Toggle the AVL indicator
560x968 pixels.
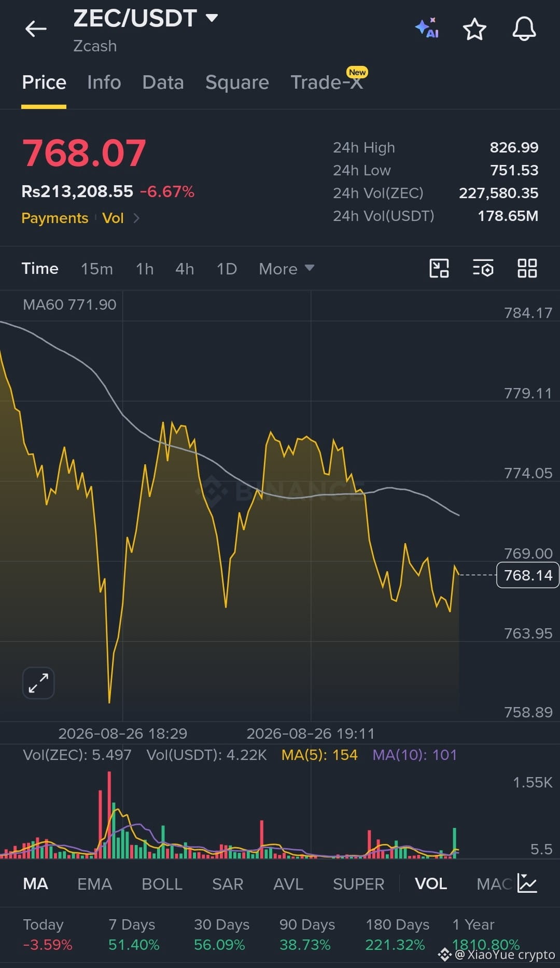coord(288,883)
